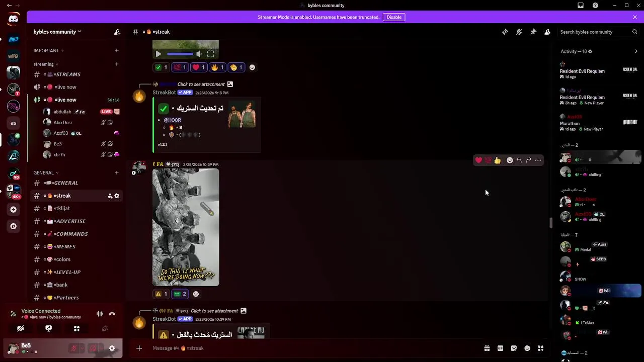Viewport: 644px width, 362px height.
Task: Open apps launcher icon in message bar
Action: coord(540,348)
